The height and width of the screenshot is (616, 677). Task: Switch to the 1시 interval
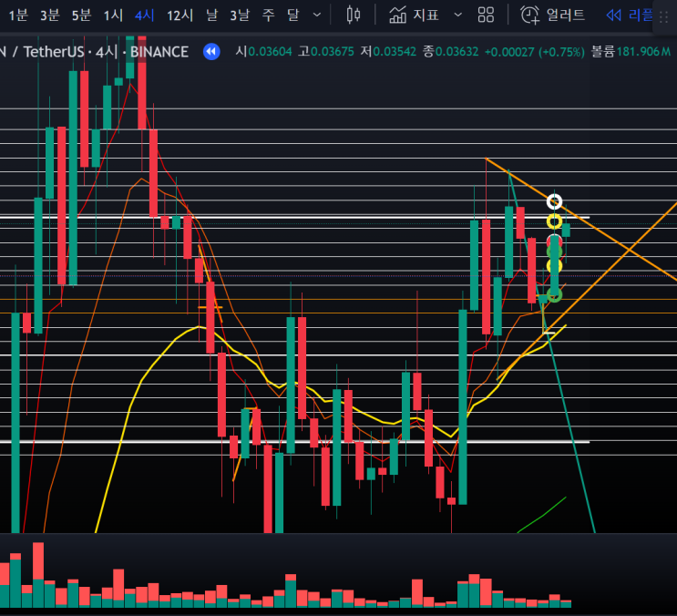[x=113, y=15]
